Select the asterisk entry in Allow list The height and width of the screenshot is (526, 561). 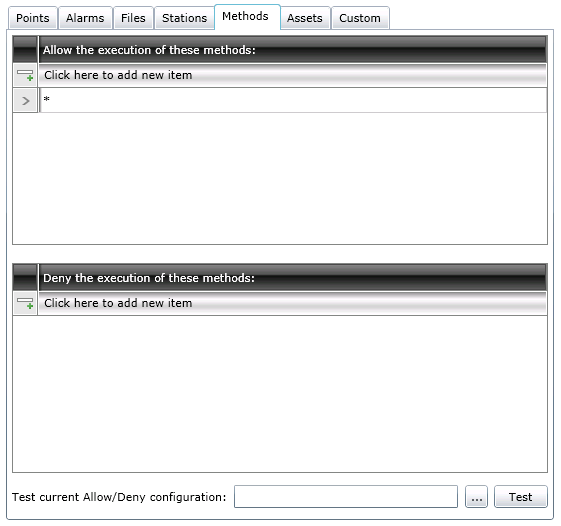click(293, 101)
